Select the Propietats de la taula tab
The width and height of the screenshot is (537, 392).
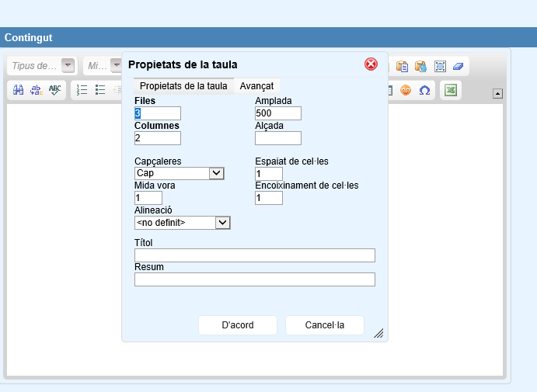pos(183,86)
